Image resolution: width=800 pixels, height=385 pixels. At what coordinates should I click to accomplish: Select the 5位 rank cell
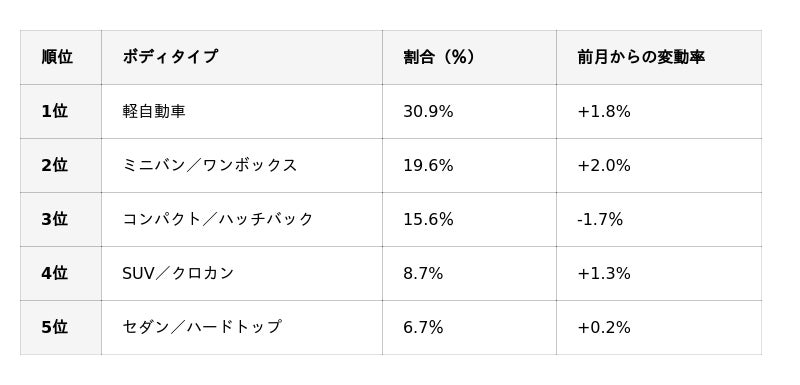tap(61, 327)
